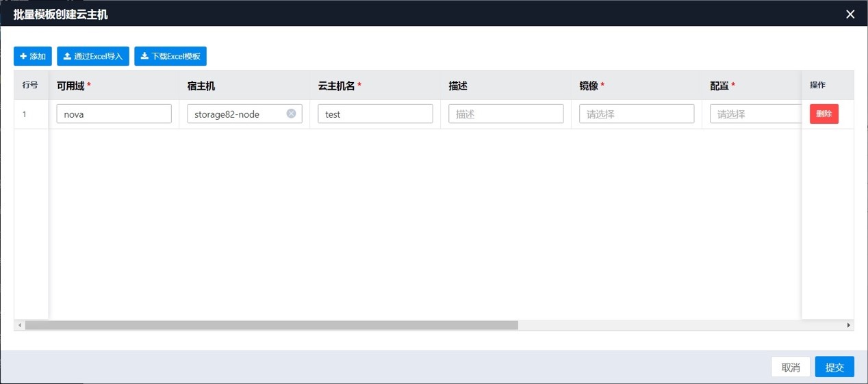Click the 云主机名 column header
The width and height of the screenshot is (868, 384).
pos(375,86)
